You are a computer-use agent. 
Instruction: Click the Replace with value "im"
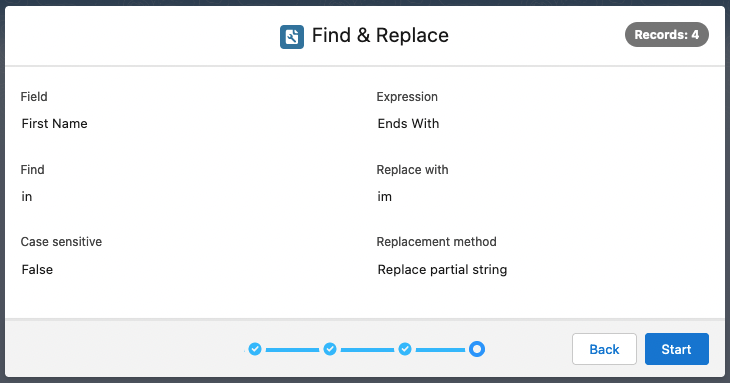coord(385,197)
